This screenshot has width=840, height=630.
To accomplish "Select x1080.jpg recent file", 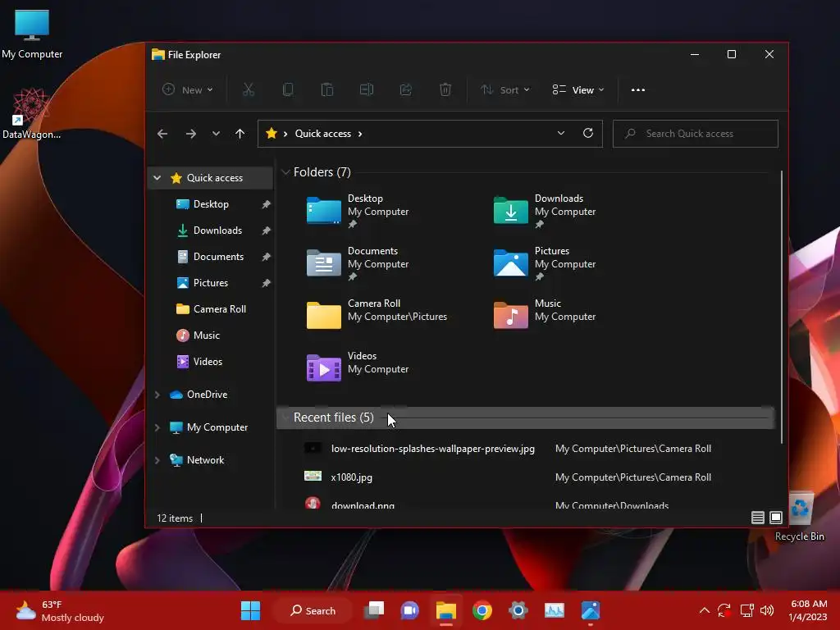I will point(351,477).
